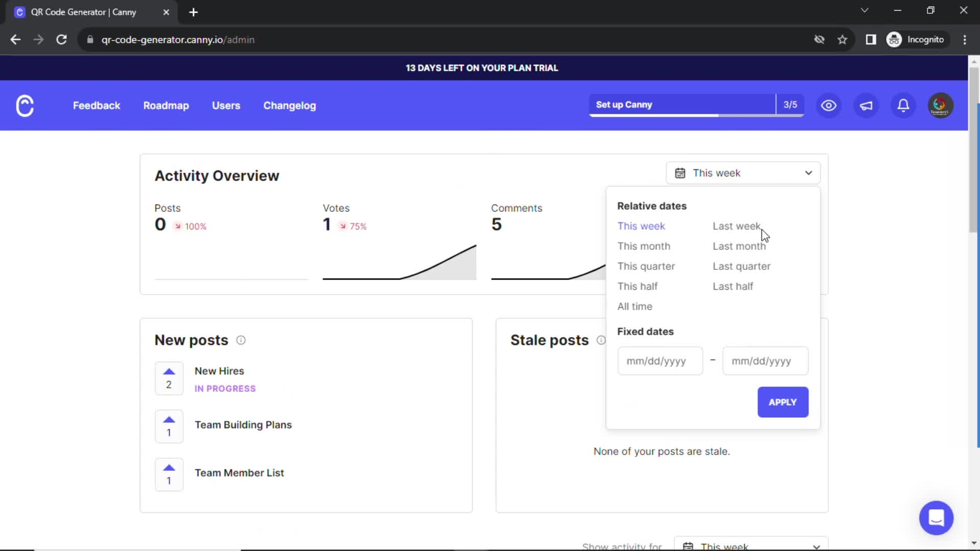Open the Team Building Plans post
This screenshot has height=551, width=980.
click(243, 425)
